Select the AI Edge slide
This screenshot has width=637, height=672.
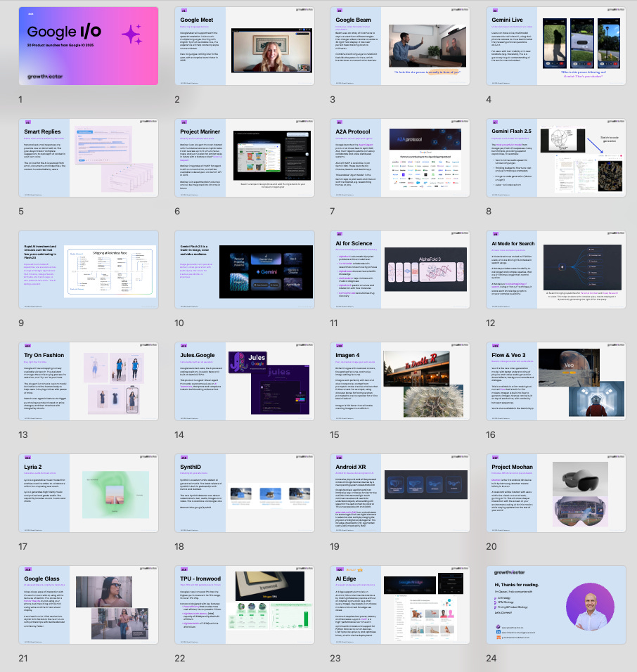click(x=400, y=605)
